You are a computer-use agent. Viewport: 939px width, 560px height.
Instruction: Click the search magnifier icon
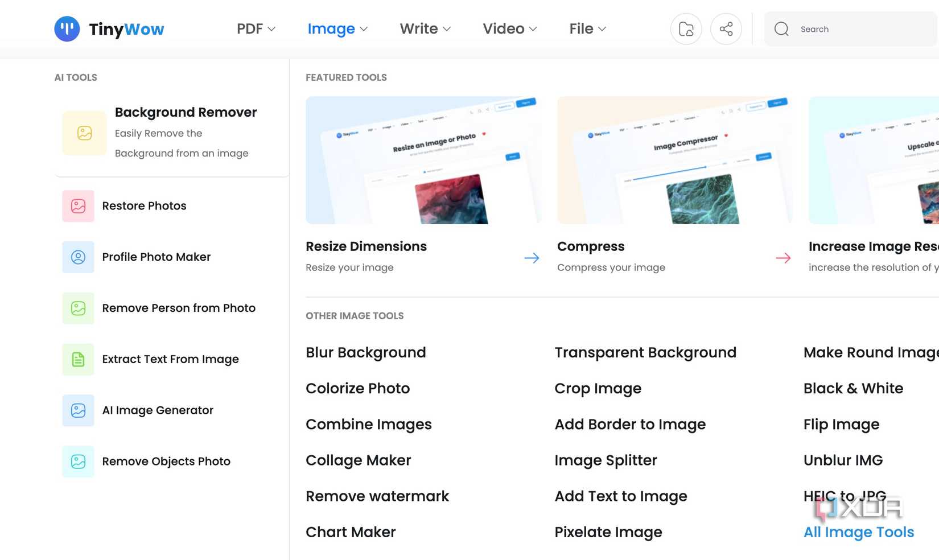point(782,29)
